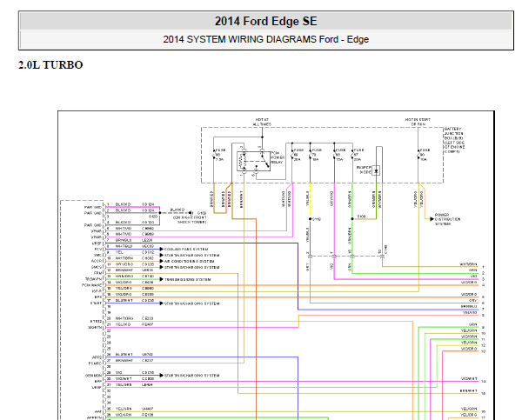Screen dimensions: 522x420
Task: Select the "2014 Ford Edge SE" title
Action: click(265, 21)
